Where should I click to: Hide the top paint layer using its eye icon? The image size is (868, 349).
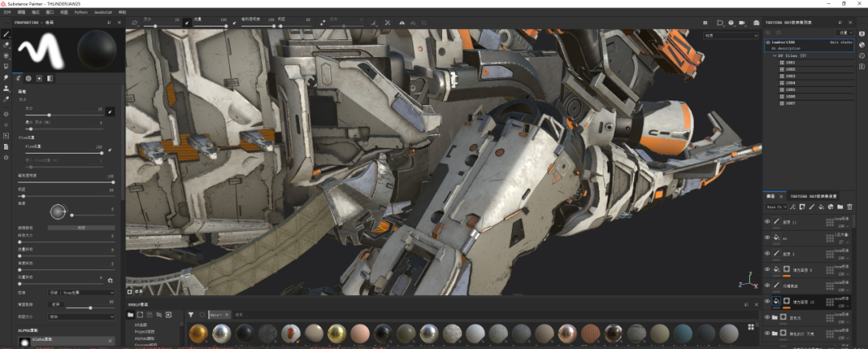[768, 222]
